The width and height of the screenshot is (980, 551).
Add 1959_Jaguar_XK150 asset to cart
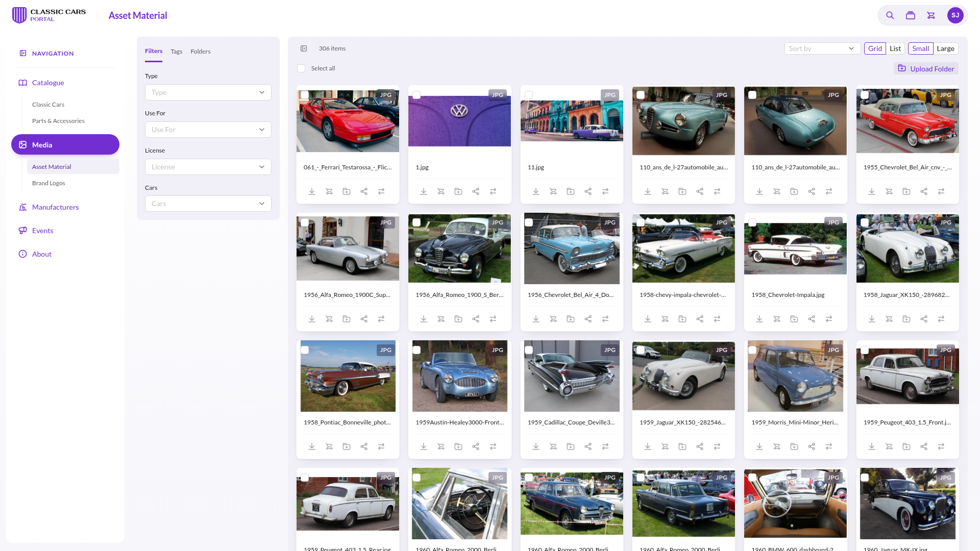tap(665, 446)
